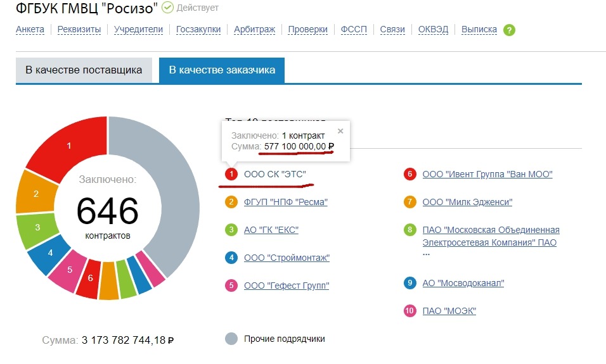Open the 'Связи' section link
The width and height of the screenshot is (606, 364).
click(x=392, y=29)
